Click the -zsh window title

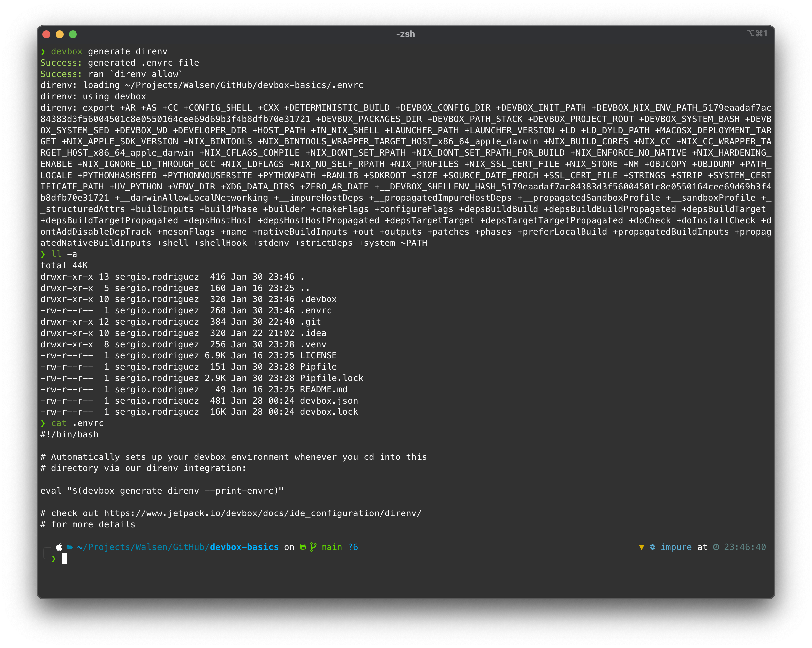pyautogui.click(x=406, y=34)
